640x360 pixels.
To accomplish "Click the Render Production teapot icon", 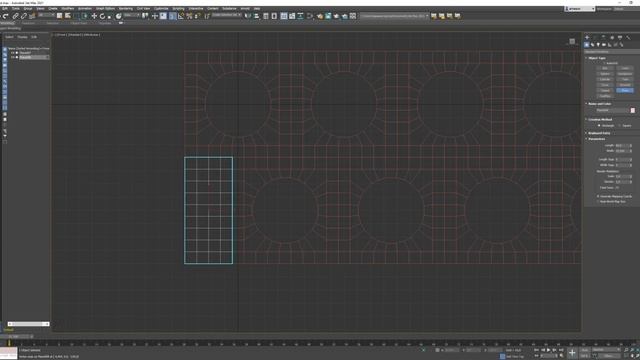I will (x=336, y=16).
